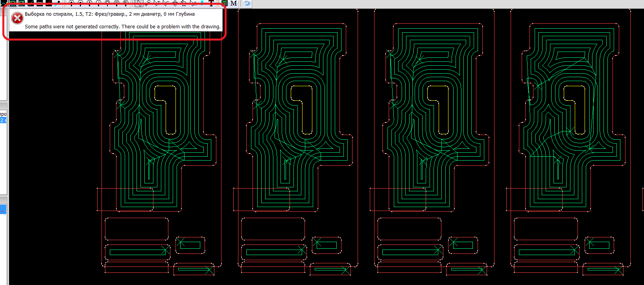Click the blue button on left edge
Image resolution: width=644 pixels, height=285 pixels.
(3, 209)
